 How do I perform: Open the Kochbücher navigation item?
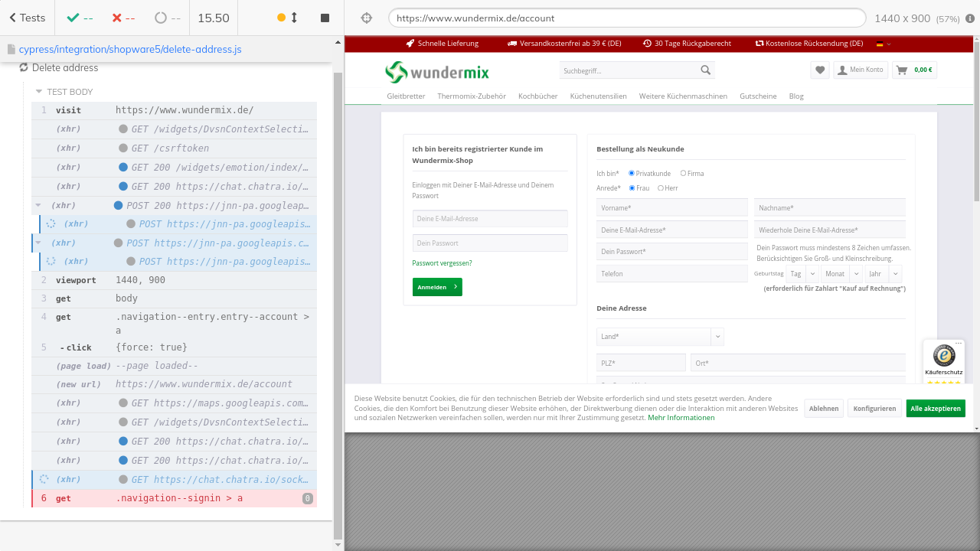tap(537, 96)
